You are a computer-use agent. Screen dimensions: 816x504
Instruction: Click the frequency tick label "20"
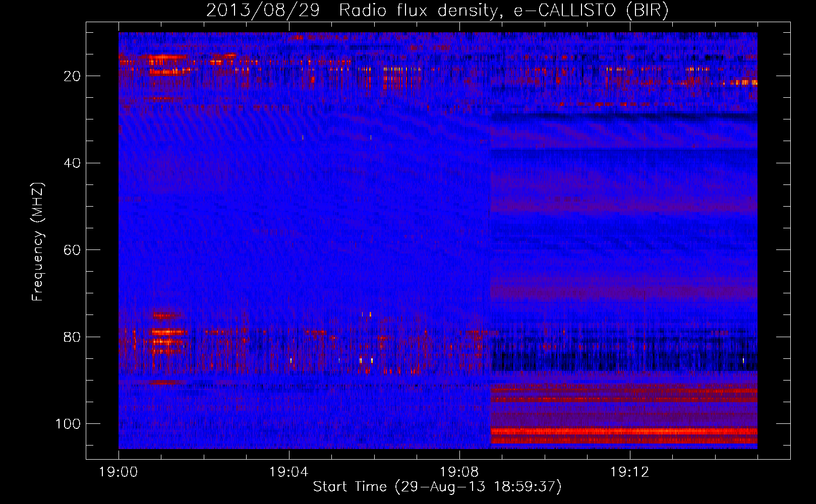coord(72,76)
